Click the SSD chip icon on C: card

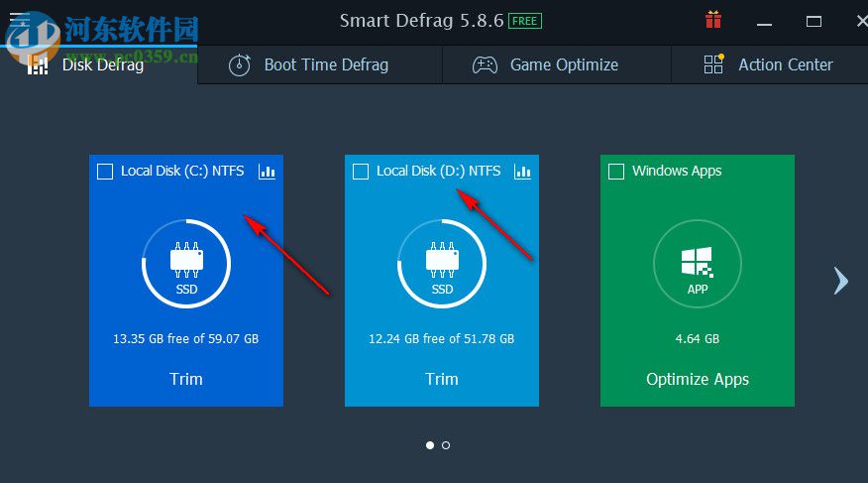point(186,259)
